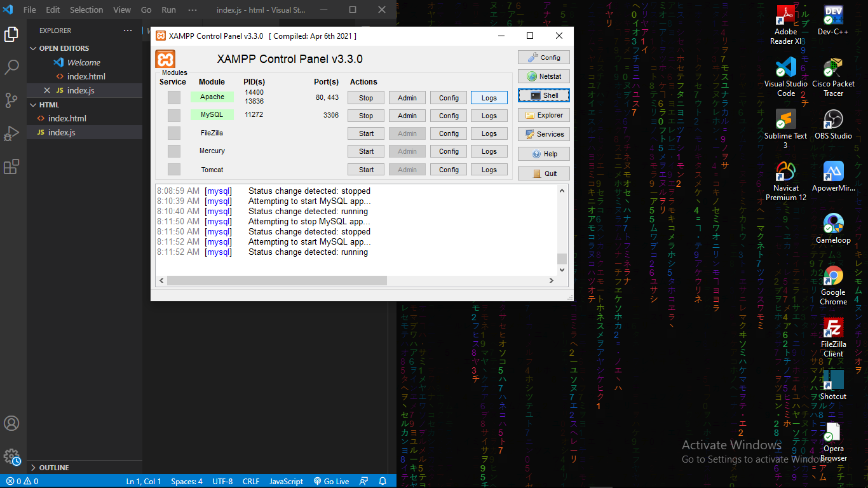Image resolution: width=868 pixels, height=488 pixels.
Task: Stop the Apache module
Action: (x=366, y=98)
